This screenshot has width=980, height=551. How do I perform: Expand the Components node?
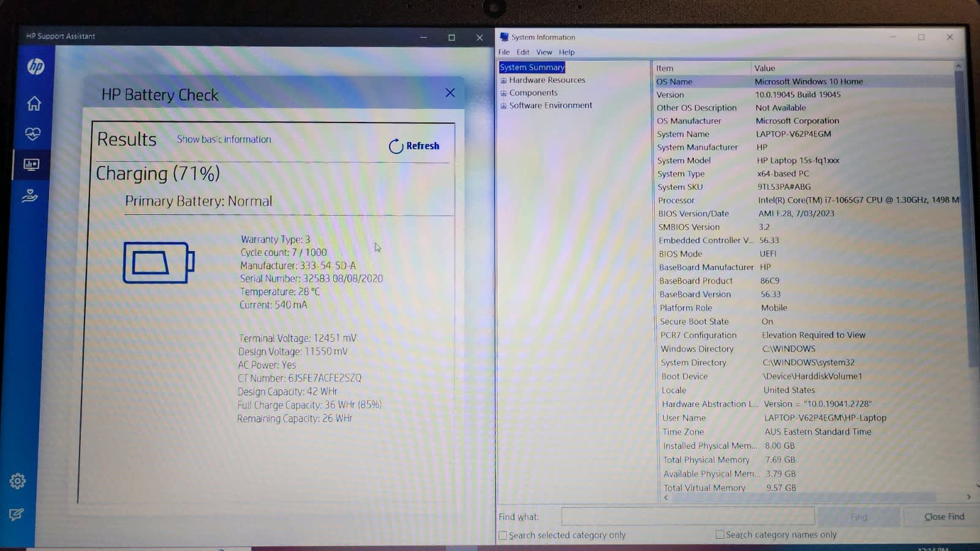tap(503, 93)
